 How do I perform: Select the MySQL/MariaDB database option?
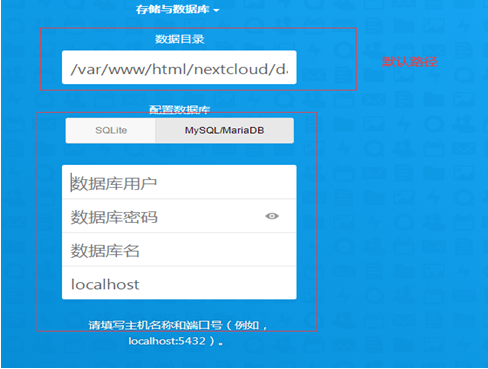point(225,130)
